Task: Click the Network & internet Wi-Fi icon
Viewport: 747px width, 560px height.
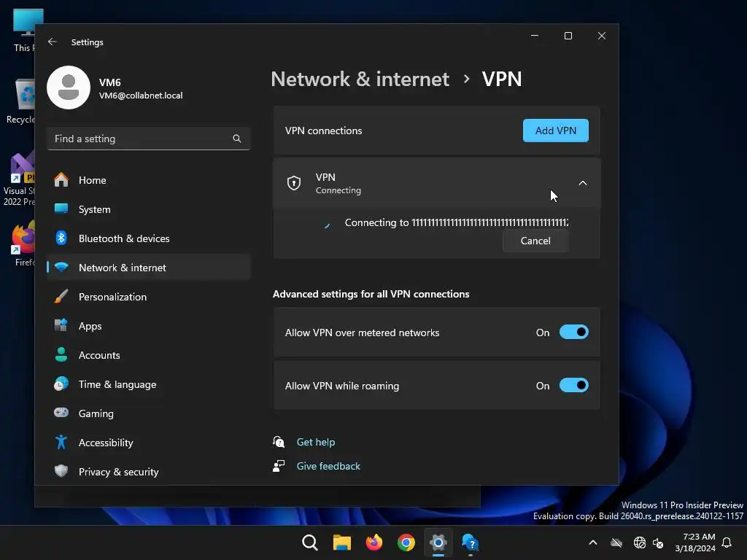Action: [x=61, y=267]
